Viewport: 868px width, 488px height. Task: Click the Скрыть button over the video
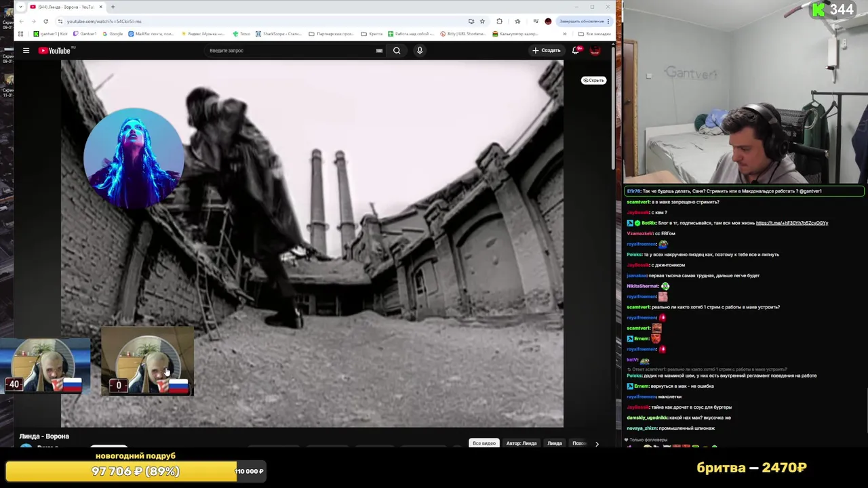tap(593, 80)
